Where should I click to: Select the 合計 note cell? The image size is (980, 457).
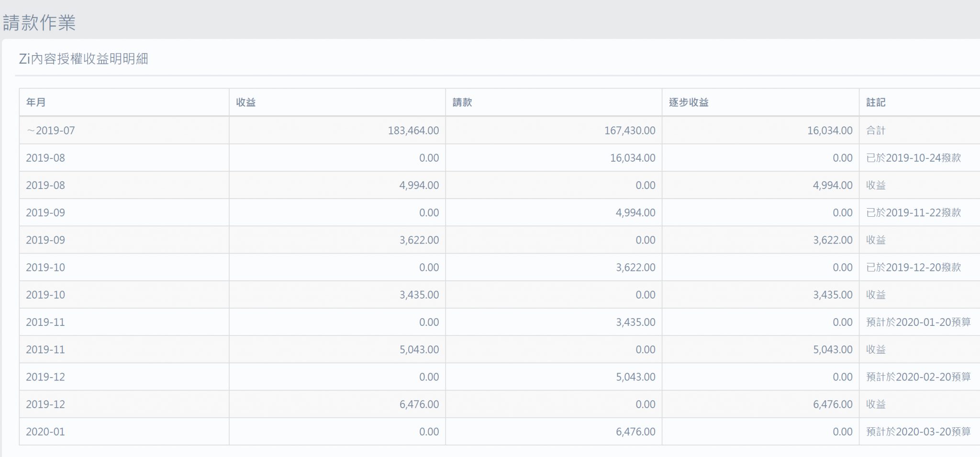pos(876,131)
